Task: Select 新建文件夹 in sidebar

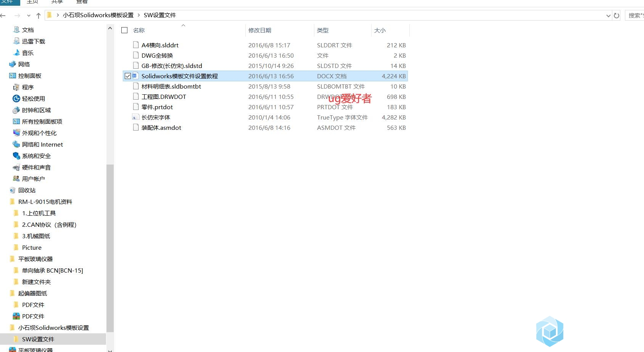Action: 36,282
